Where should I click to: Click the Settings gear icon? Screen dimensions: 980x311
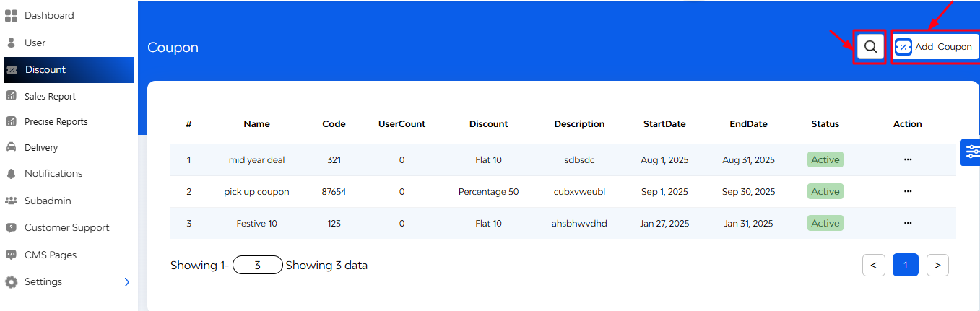tap(11, 282)
